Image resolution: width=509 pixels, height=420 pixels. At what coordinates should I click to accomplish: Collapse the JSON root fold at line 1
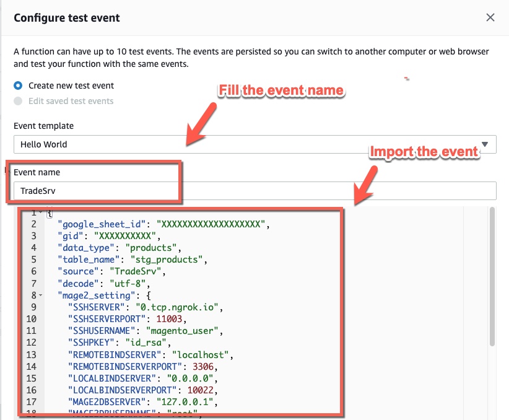pos(41,212)
